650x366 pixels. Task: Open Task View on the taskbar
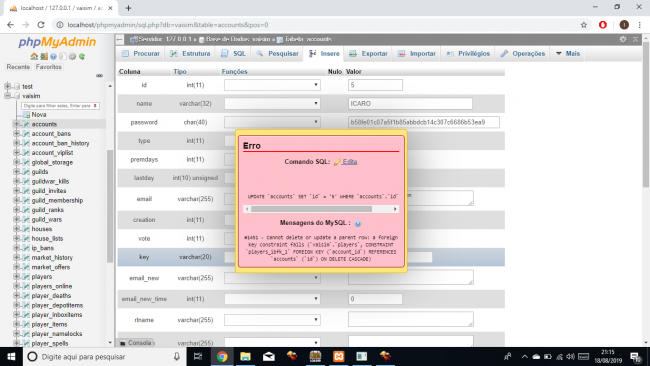point(198,356)
